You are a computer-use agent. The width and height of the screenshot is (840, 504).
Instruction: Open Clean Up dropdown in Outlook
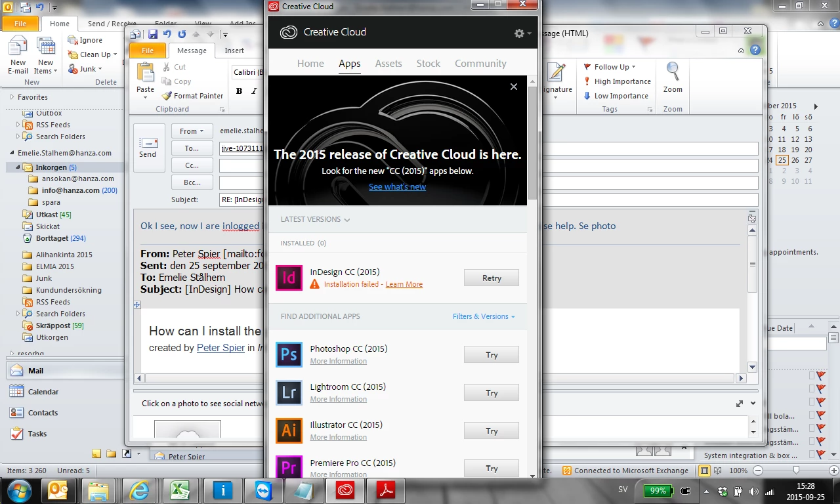(93, 54)
